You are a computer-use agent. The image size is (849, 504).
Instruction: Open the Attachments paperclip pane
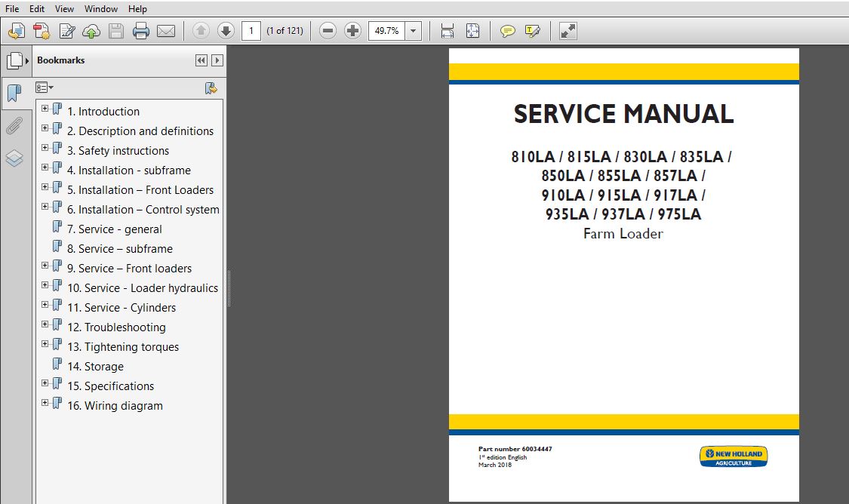click(x=14, y=125)
